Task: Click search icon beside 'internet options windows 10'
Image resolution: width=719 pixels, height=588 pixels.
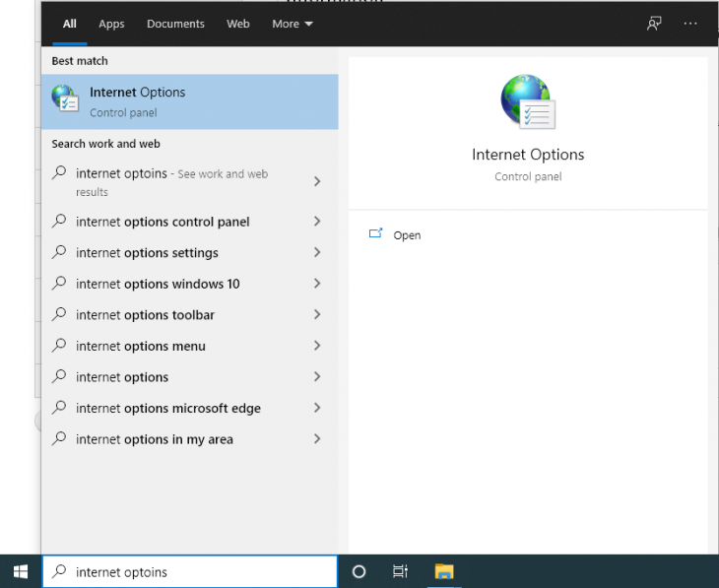Action: [x=59, y=283]
